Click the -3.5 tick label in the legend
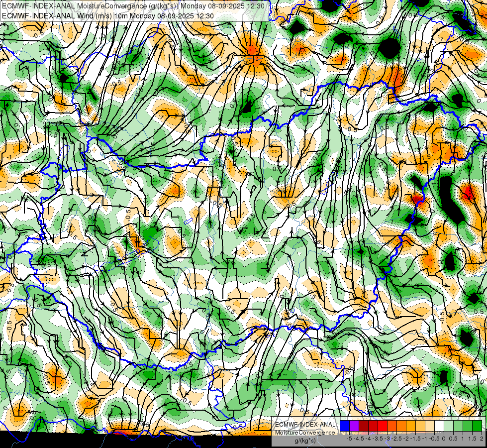 coord(378,439)
